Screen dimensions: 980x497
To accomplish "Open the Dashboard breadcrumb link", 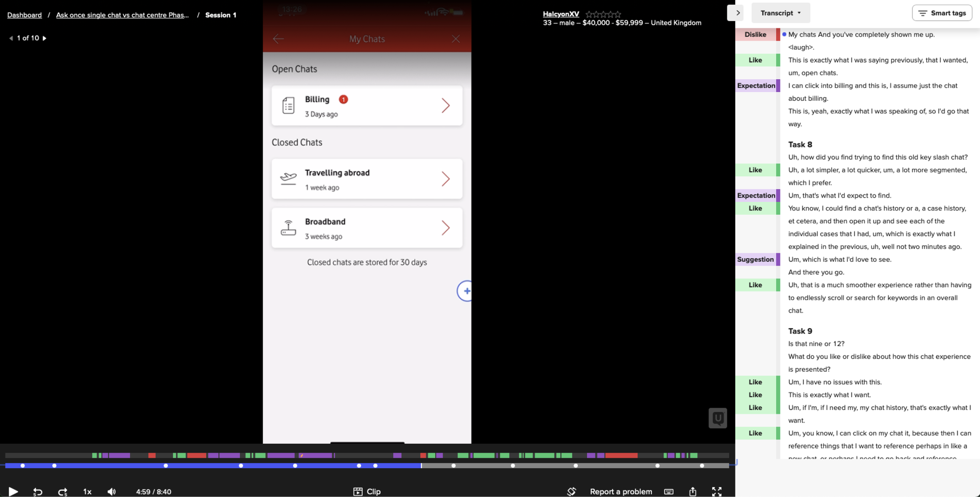I will (24, 15).
